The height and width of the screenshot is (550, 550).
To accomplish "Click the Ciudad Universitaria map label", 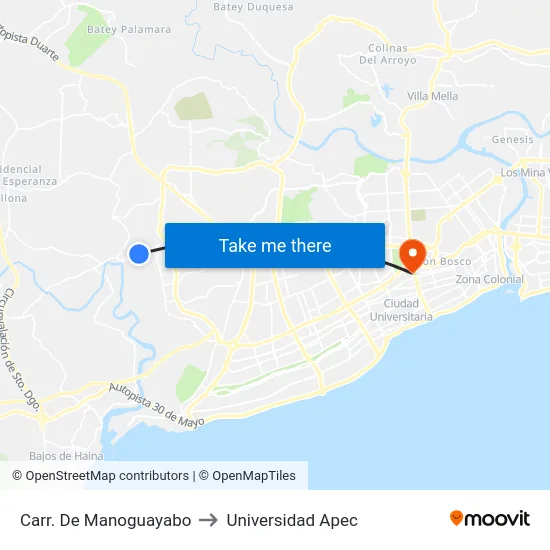I will tap(401, 310).
